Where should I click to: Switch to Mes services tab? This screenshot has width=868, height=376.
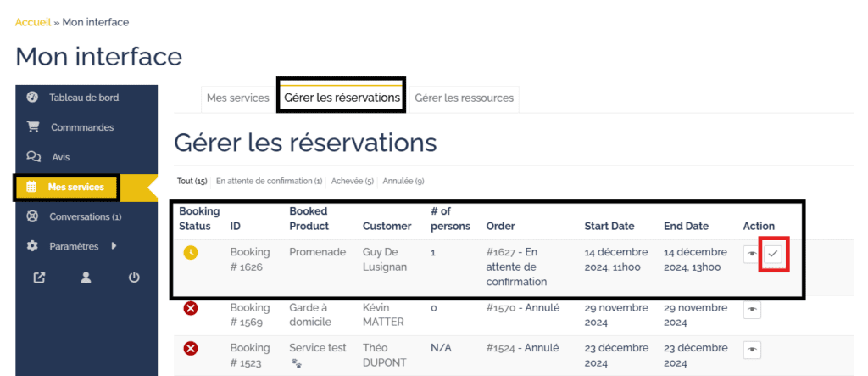(237, 98)
